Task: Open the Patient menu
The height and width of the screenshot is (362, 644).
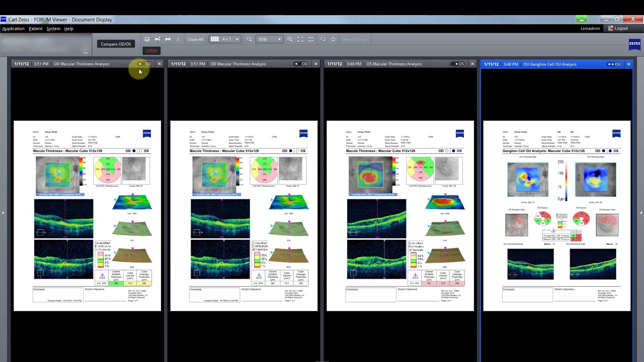Action: pyautogui.click(x=35, y=29)
